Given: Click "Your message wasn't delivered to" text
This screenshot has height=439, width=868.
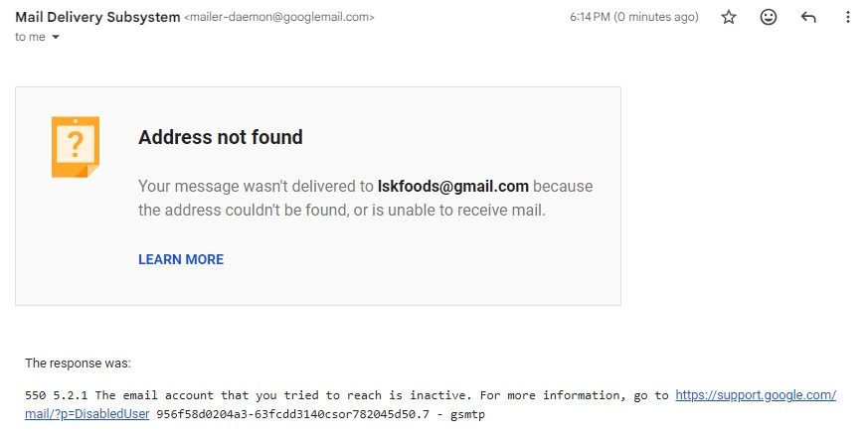Looking at the screenshot, I should click(x=256, y=186).
